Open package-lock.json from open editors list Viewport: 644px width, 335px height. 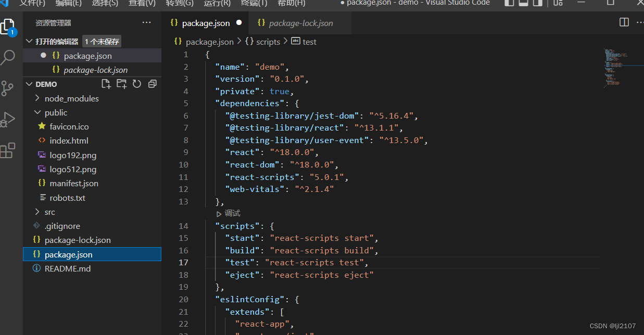(x=92, y=70)
